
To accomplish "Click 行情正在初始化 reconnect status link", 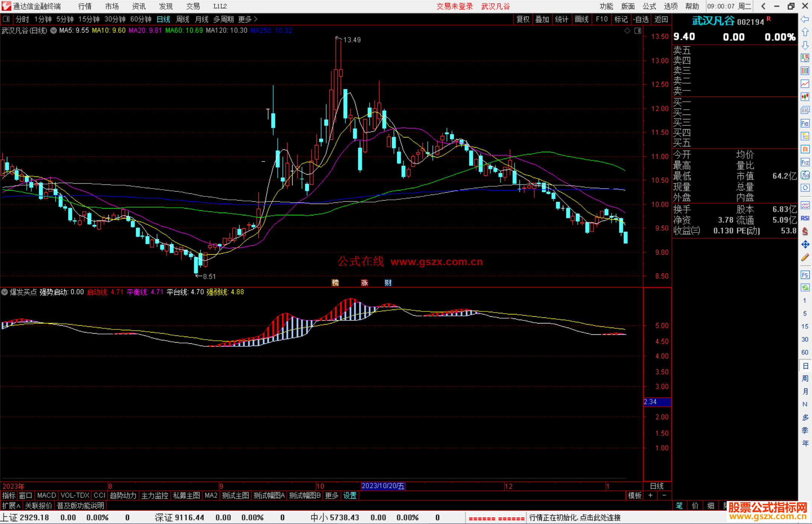I will click(x=575, y=518).
